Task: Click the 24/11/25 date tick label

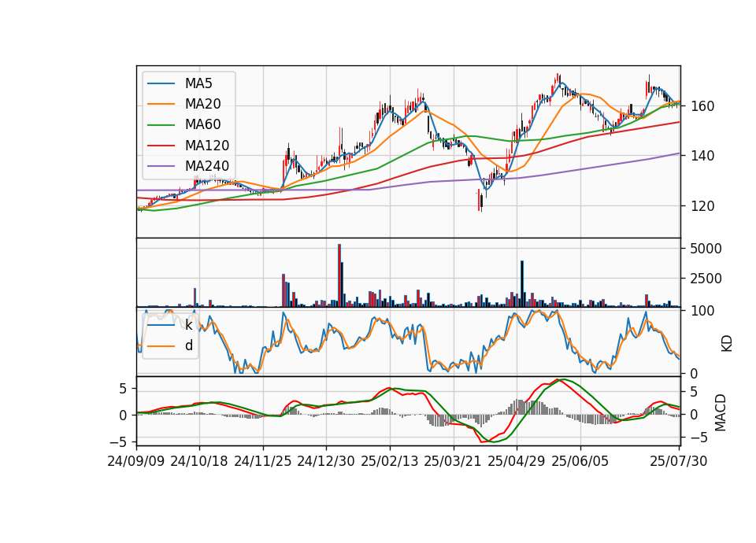Action: click(x=263, y=461)
